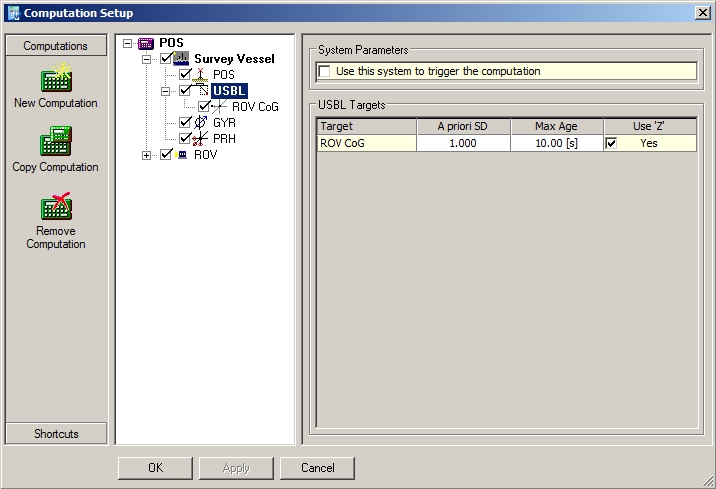The width and height of the screenshot is (716, 489).
Task: Select the ROV tree item label
Action: click(x=205, y=155)
